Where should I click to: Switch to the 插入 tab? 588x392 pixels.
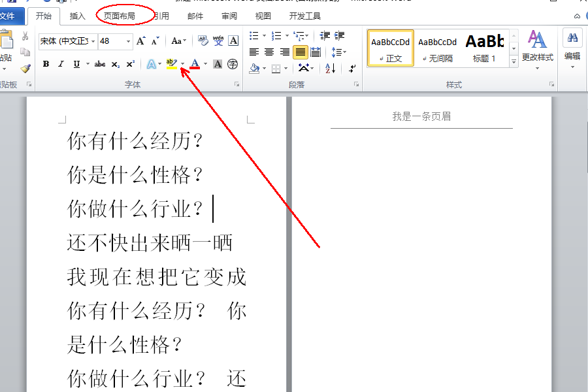pos(77,16)
